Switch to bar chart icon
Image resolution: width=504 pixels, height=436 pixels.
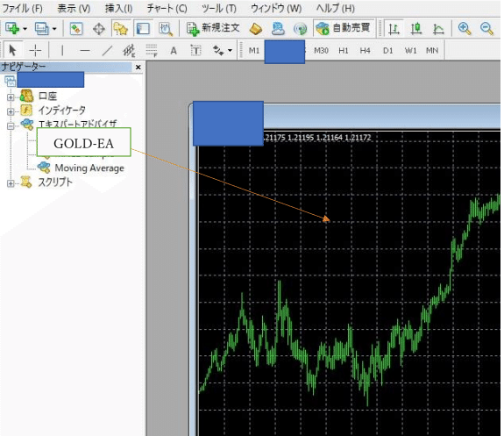click(394, 29)
